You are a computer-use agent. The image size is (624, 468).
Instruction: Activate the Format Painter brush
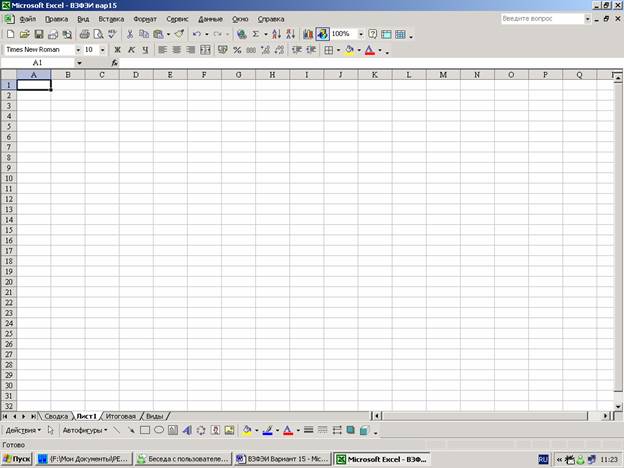(179, 34)
